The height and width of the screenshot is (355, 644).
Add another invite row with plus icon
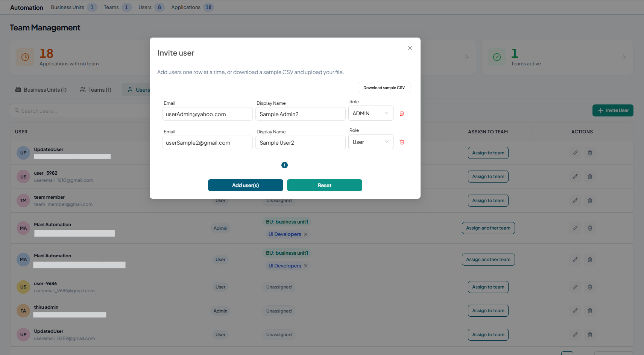(284, 165)
